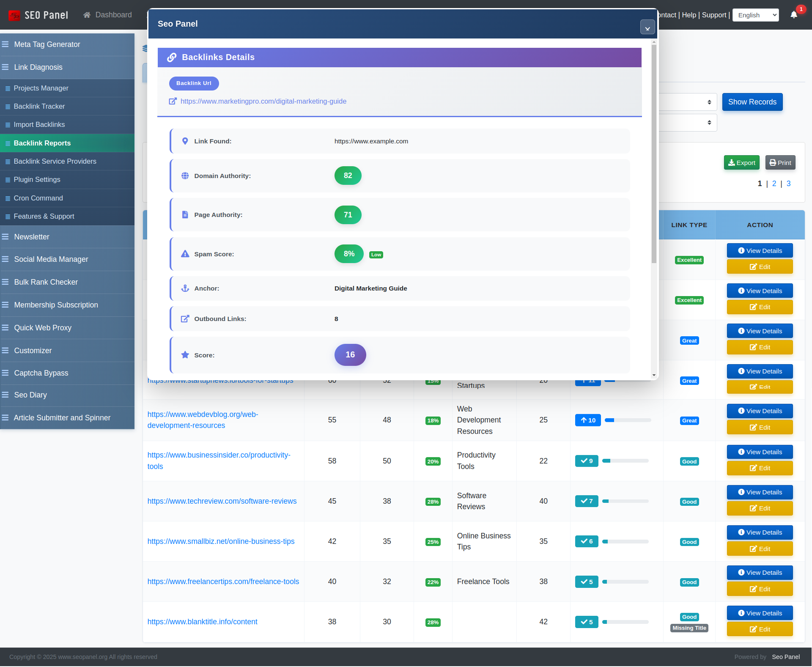Click the warning icon next to Spam Score
Image resolution: width=812 pixels, height=667 pixels.
tap(185, 254)
